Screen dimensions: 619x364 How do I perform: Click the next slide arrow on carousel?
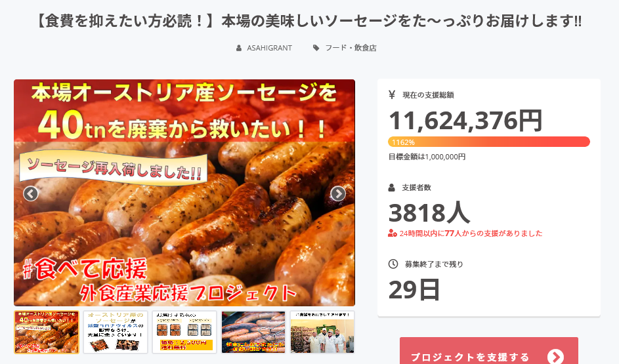[338, 193]
